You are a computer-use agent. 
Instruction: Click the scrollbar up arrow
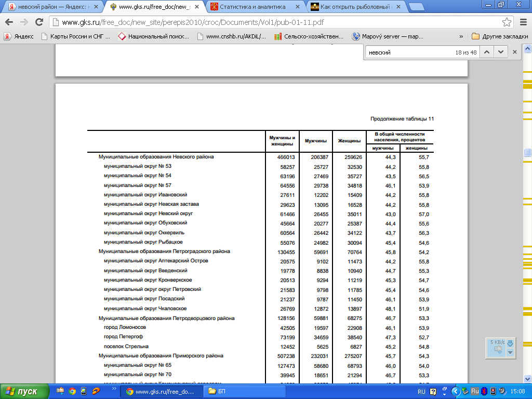(528, 48)
